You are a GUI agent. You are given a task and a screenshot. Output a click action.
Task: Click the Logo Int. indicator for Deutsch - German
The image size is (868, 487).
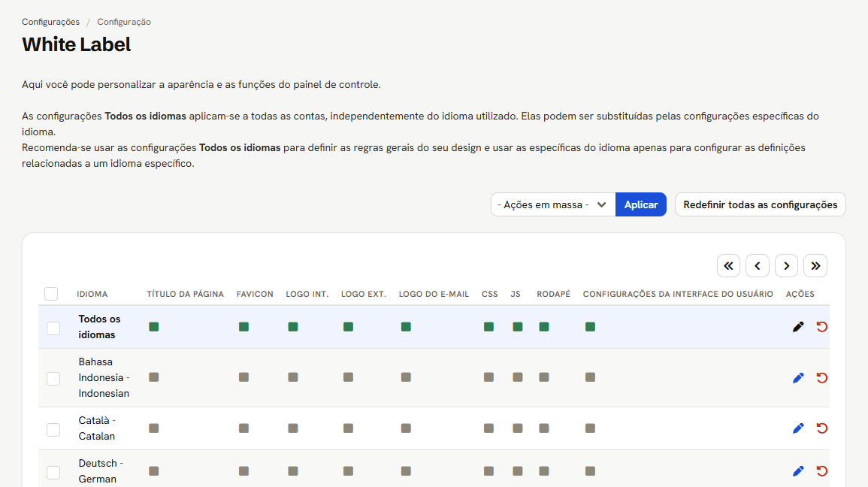coord(293,471)
